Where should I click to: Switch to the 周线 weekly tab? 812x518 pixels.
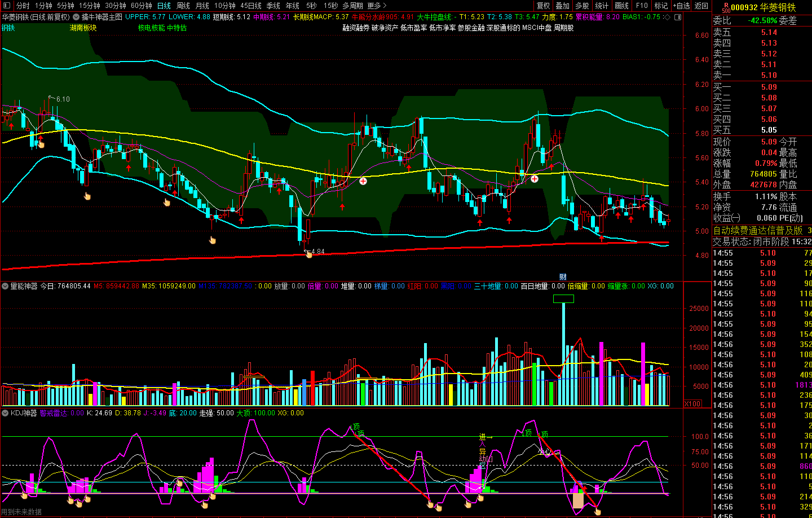183,6
